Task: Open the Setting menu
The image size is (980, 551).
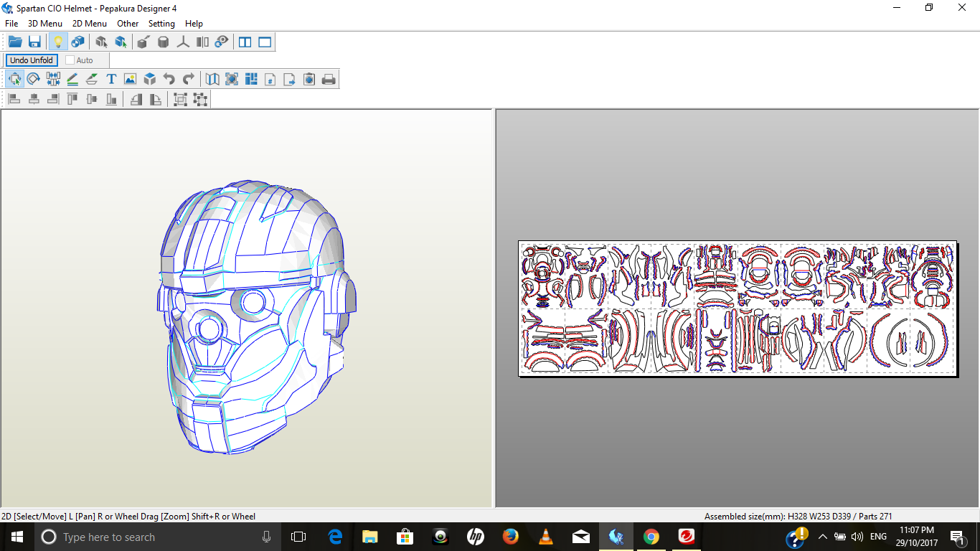Action: [x=161, y=24]
